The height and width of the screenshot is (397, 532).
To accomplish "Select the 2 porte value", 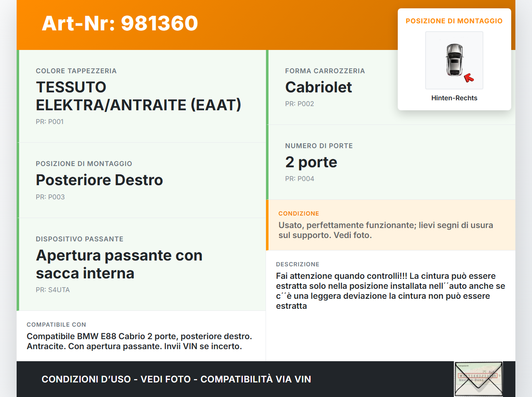I will (311, 162).
